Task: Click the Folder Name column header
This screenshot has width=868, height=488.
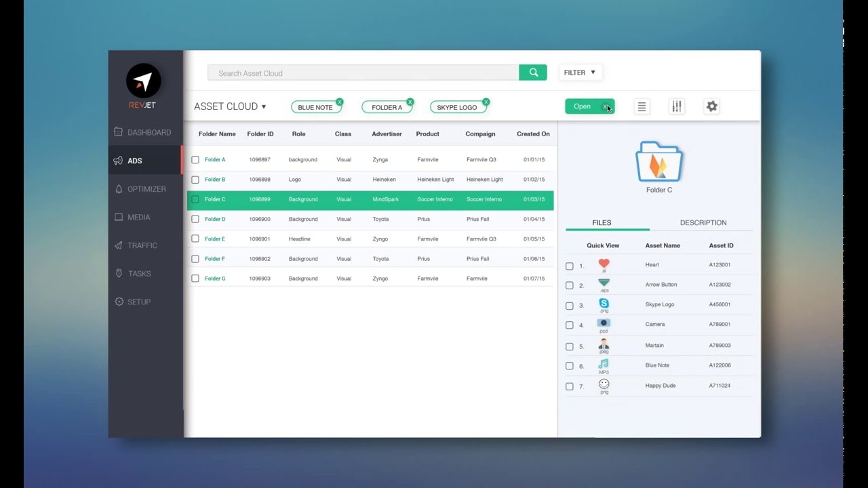Action: [x=217, y=134]
